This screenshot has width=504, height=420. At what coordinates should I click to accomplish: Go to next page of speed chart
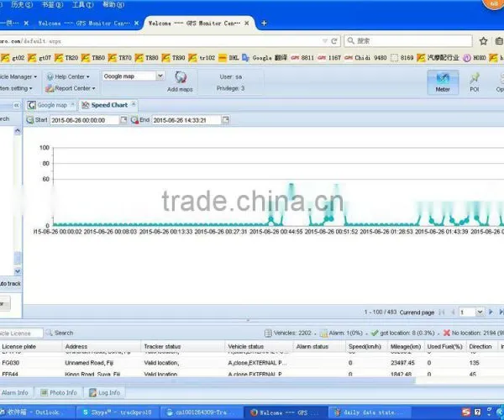[x=491, y=312]
